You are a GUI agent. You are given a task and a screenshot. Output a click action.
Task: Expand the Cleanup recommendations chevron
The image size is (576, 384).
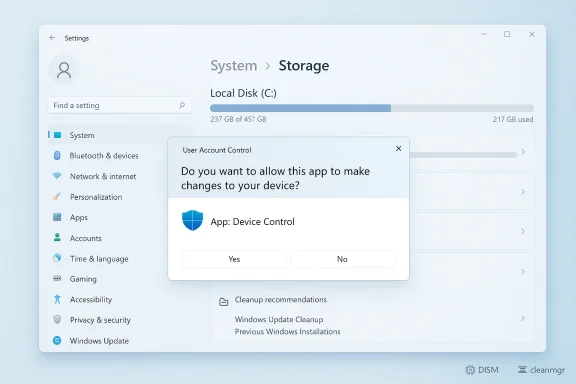coord(523,318)
